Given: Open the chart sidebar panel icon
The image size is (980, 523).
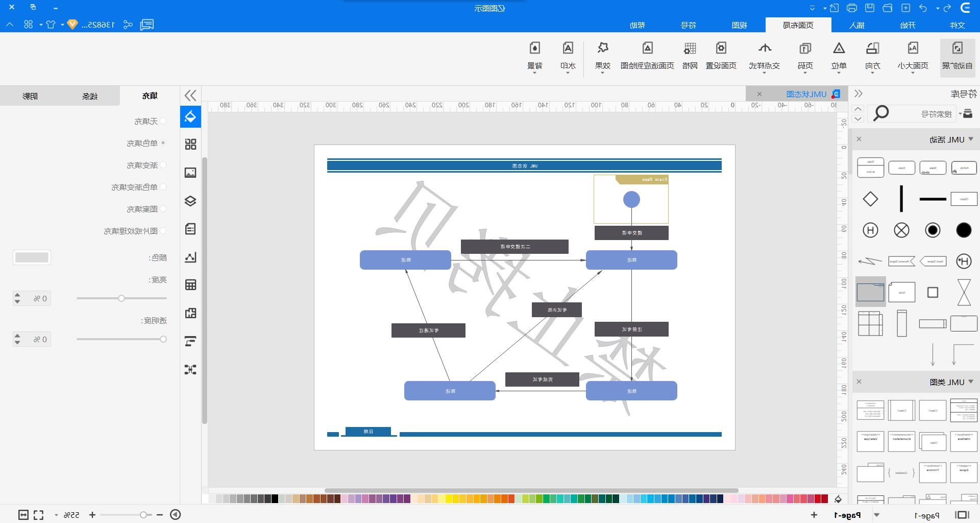Looking at the screenshot, I should (x=190, y=257).
